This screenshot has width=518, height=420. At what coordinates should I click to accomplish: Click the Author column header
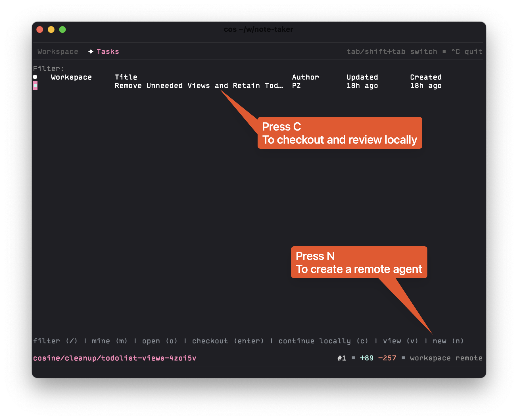pos(305,77)
